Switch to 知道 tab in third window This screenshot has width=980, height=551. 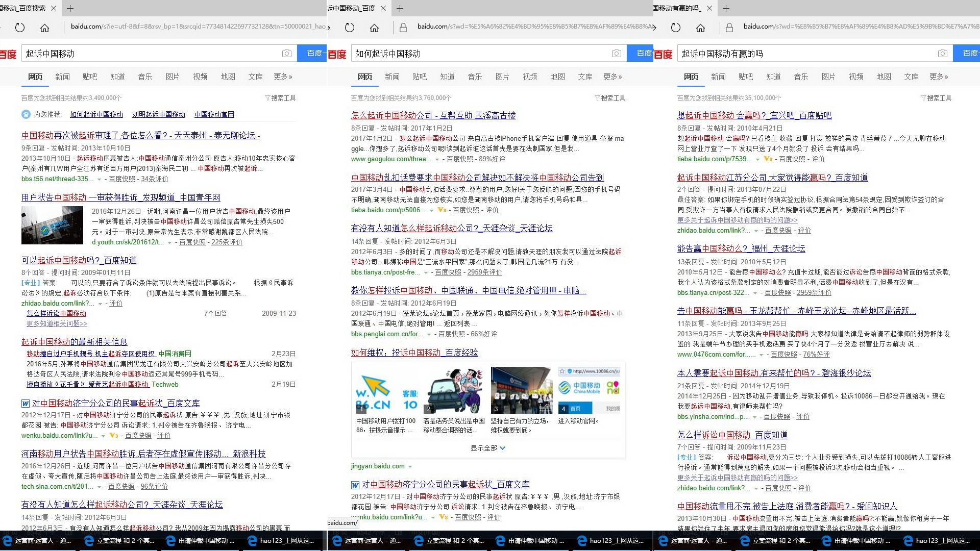coord(773,77)
